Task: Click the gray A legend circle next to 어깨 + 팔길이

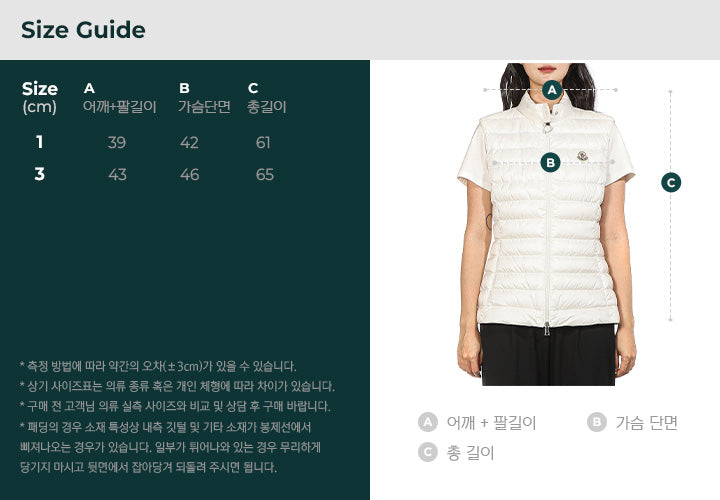Action: 428,422
